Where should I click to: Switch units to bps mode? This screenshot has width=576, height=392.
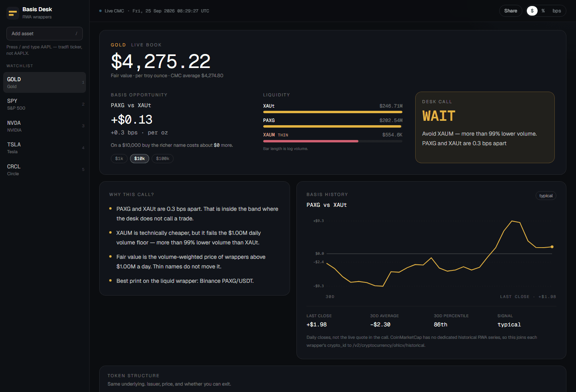click(x=557, y=11)
